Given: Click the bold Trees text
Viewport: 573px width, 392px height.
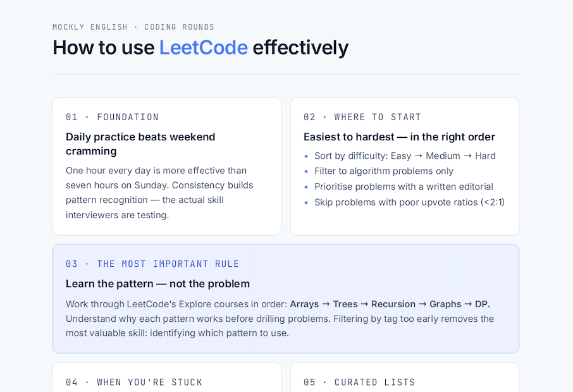Looking at the screenshot, I should point(345,304).
